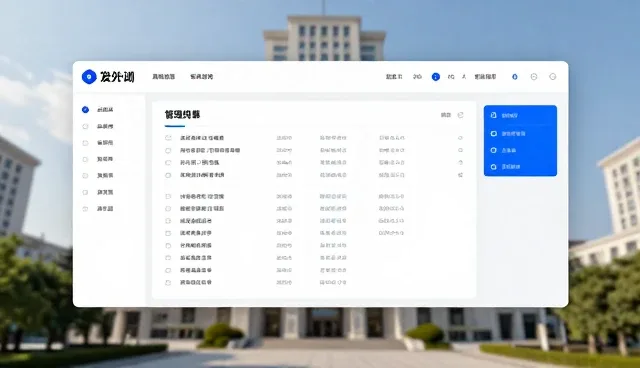Click the solid blue circle icon in header
Screen dimensions: 640x368
(x=436, y=77)
